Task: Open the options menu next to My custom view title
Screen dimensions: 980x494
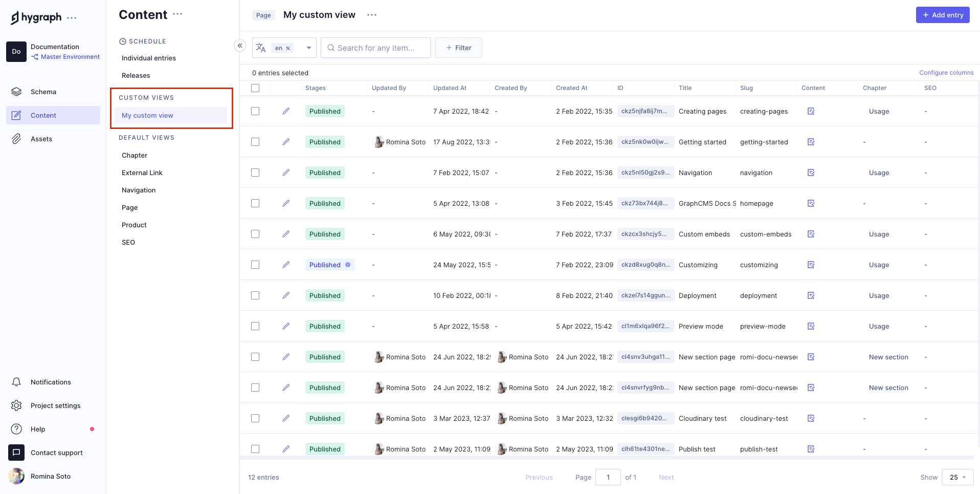Action: 372,15
